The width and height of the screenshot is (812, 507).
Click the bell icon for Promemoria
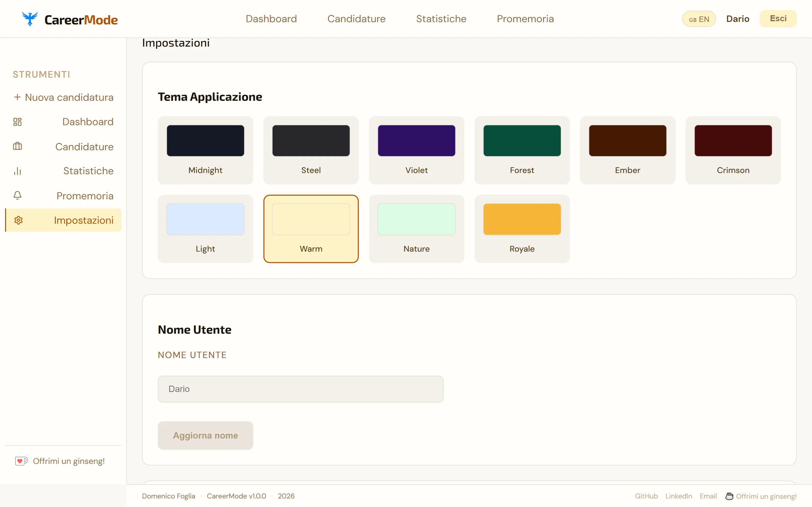[17, 196]
